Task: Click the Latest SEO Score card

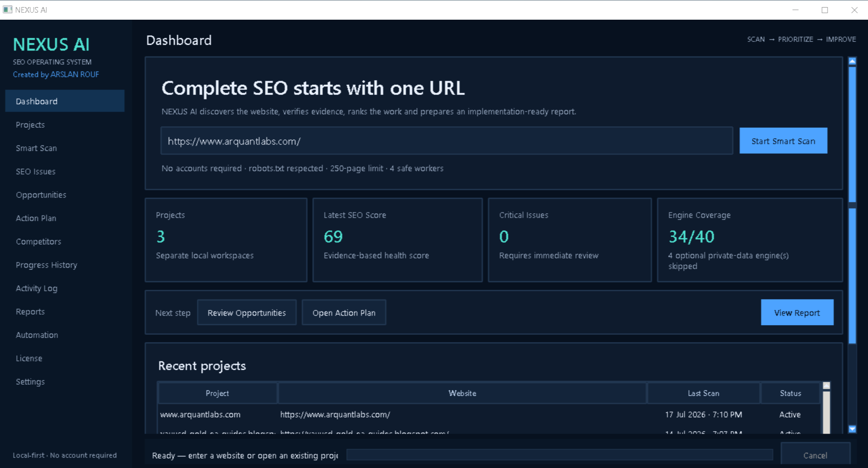Action: click(x=398, y=240)
